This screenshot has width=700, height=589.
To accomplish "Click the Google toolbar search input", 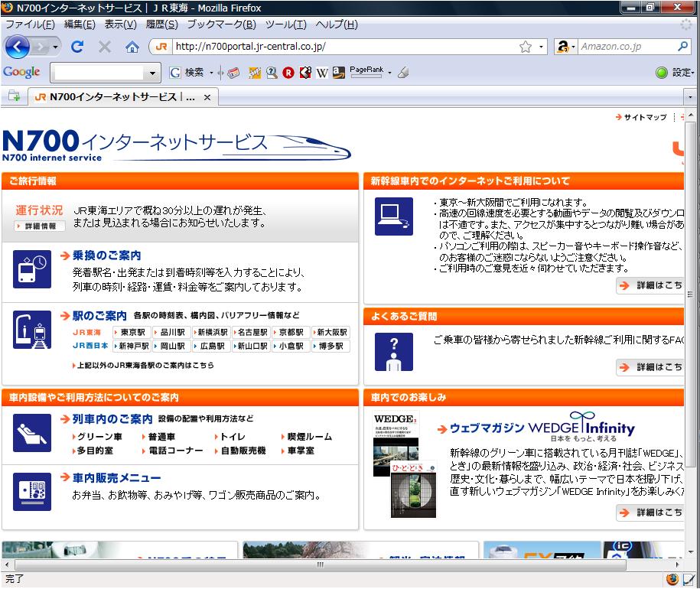I will [99, 73].
